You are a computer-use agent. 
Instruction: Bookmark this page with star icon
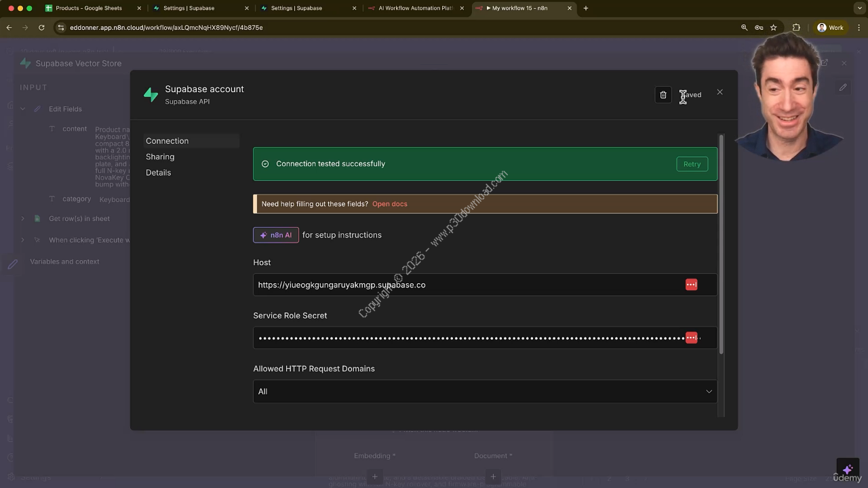[773, 28]
